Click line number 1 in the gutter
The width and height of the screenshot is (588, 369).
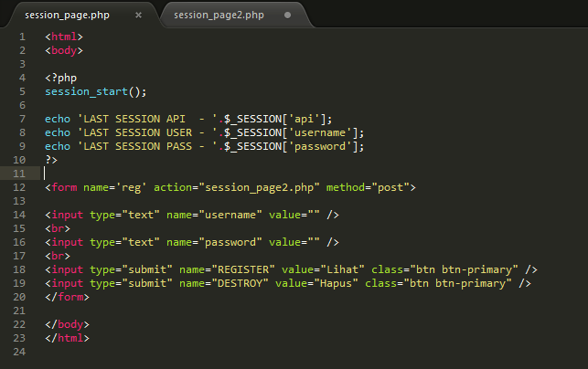(23, 37)
